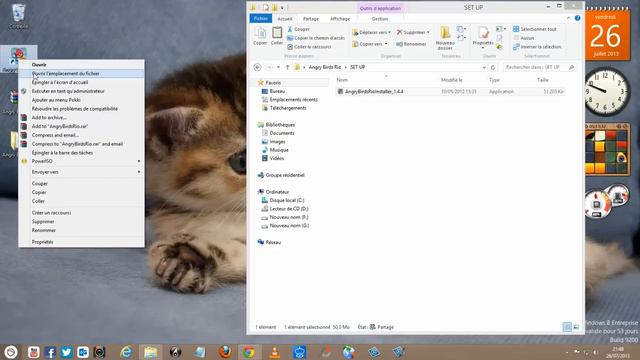This screenshot has height=360, width=640.
Task: Select Groupe résidentiel in navigation pane
Action: pyautogui.click(x=285, y=175)
